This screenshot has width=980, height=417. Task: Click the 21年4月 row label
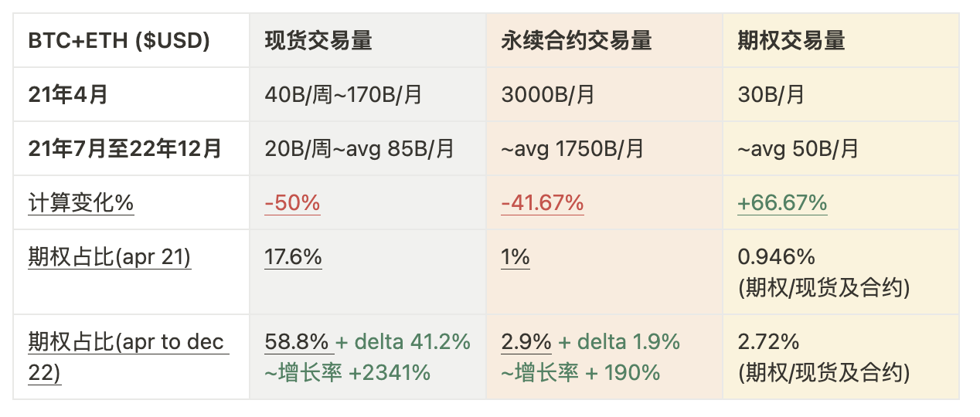pos(68,95)
